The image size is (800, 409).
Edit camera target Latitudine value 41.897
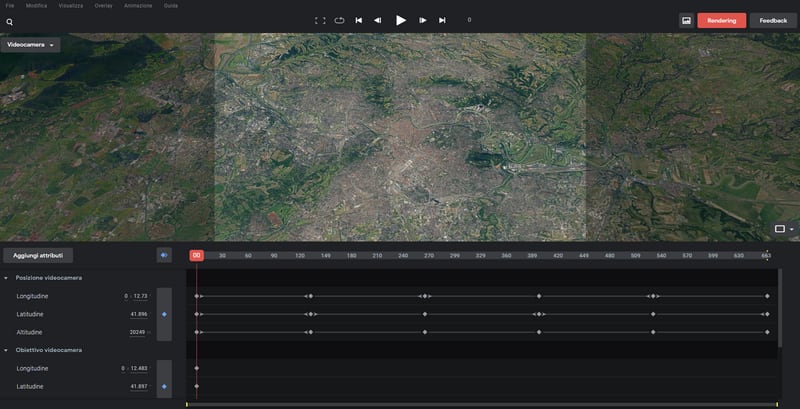(139, 387)
